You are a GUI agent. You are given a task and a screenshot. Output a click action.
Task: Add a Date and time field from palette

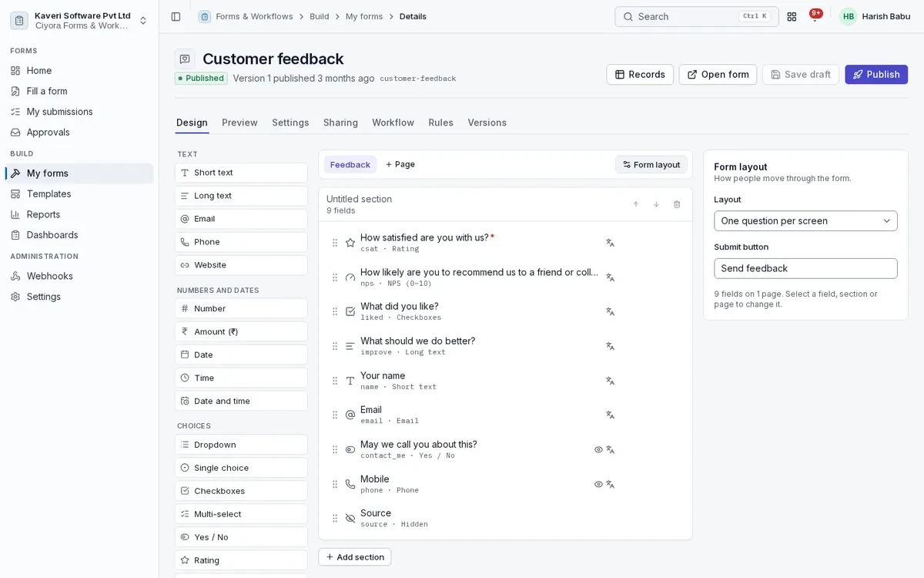pyautogui.click(x=241, y=401)
